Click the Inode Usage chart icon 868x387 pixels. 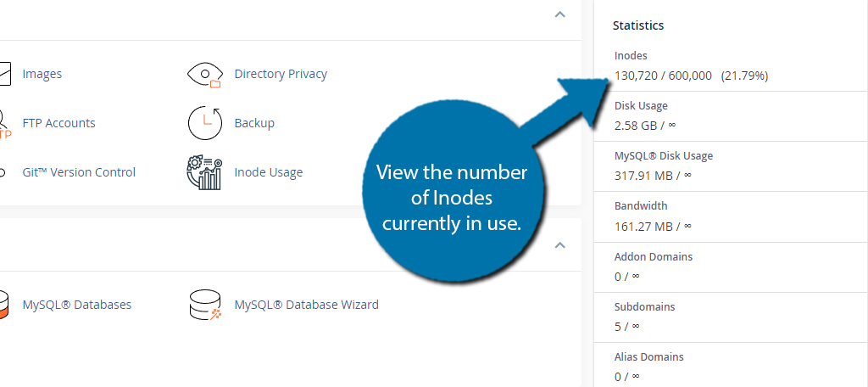click(x=204, y=172)
